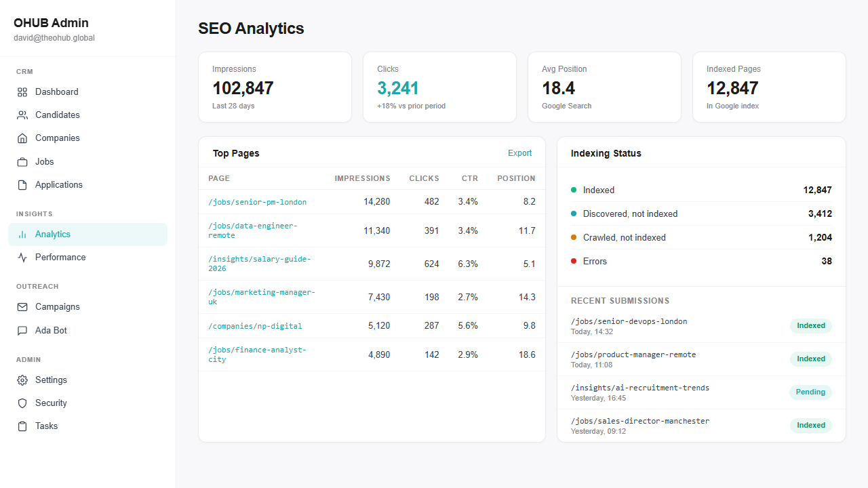Click the Indexed Pages stat card
The height and width of the screenshot is (488, 868).
coord(769,87)
